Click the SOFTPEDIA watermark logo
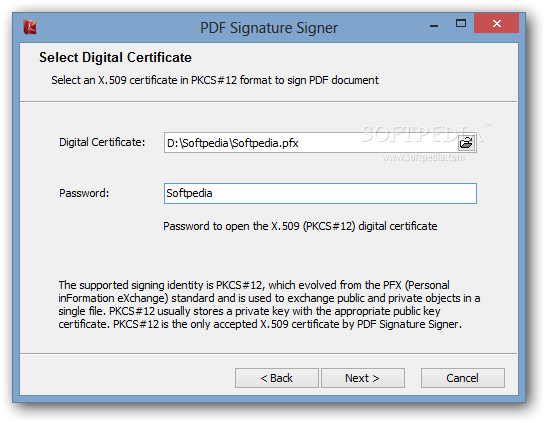This screenshot has height=423, width=546. point(425,133)
